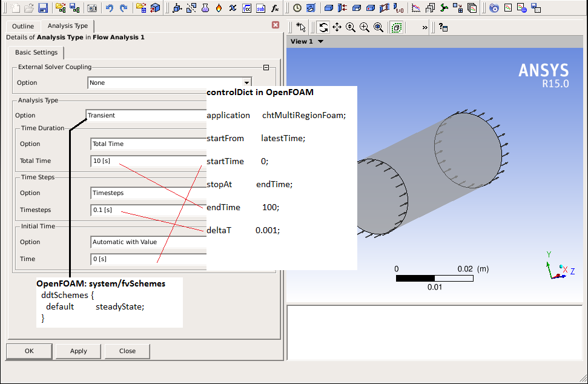
Task: Fit the view to the model
Action: [x=378, y=27]
